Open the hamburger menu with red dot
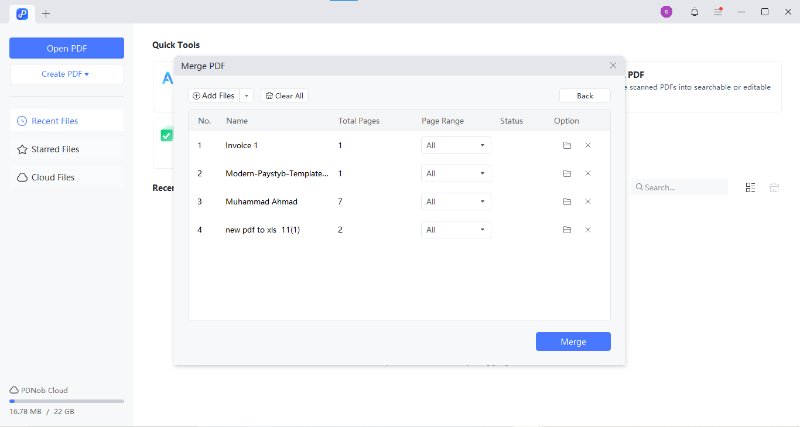 718,11
